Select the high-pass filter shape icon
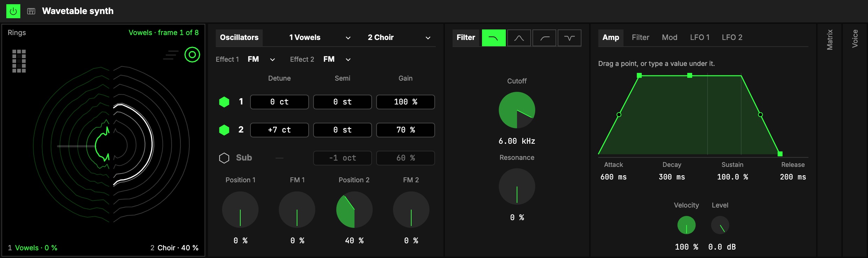Image resolution: width=868 pixels, height=258 pixels. [544, 38]
